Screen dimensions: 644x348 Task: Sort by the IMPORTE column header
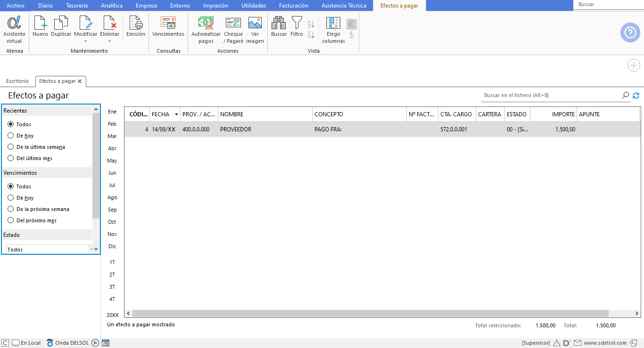click(x=553, y=114)
